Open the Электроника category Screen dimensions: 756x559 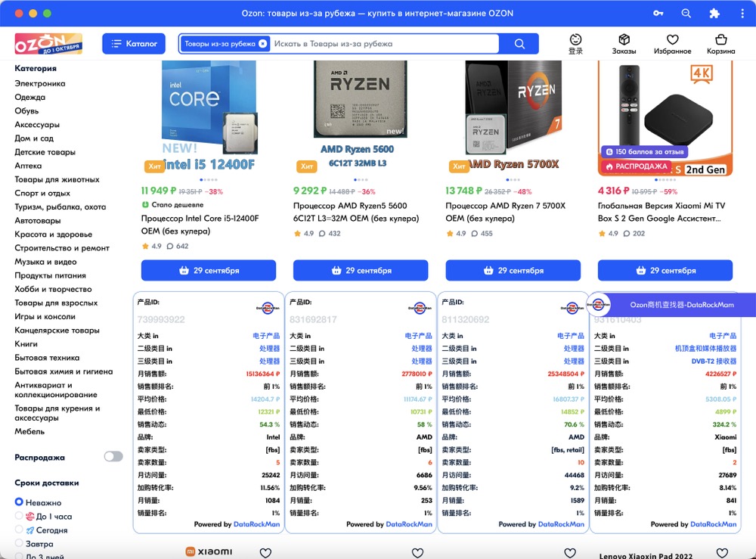click(40, 83)
